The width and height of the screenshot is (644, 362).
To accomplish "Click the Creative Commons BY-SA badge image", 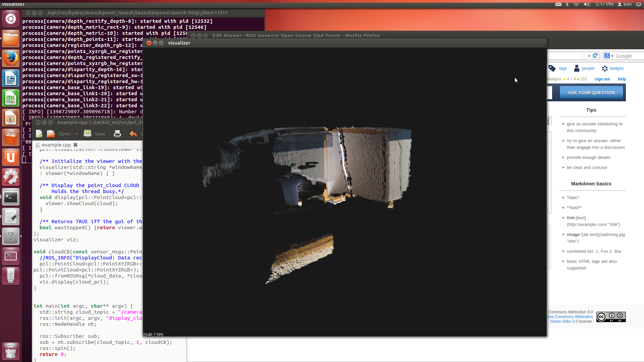I will tap(611, 317).
